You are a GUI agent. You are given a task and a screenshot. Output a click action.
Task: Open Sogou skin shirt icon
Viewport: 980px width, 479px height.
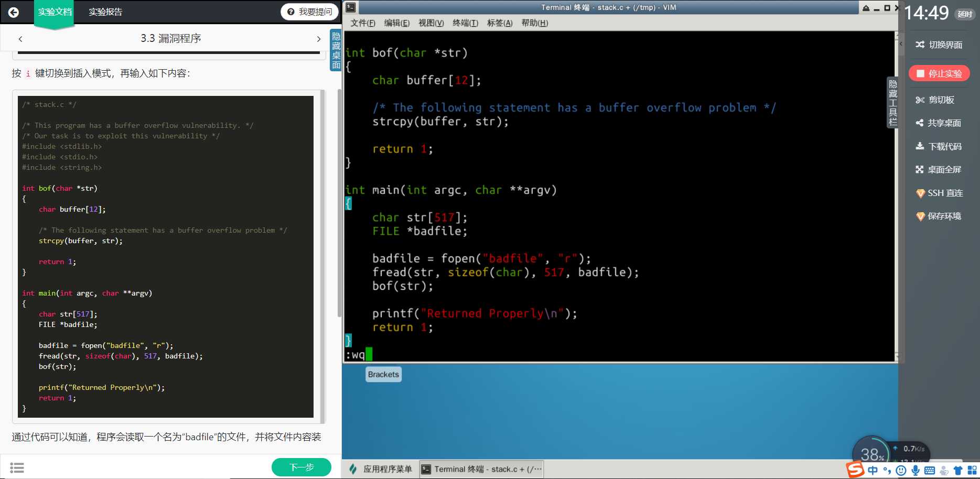958,471
